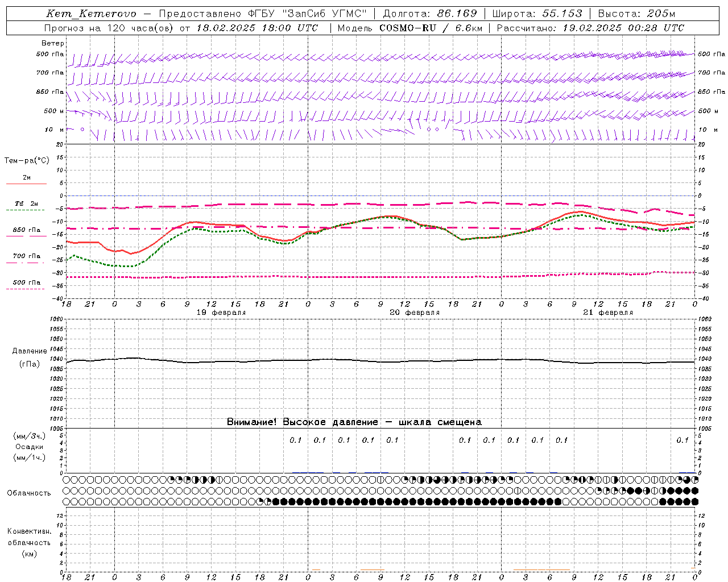Click the (мм/1ч.) precipitation unit label
The image size is (728, 582).
tap(30, 458)
